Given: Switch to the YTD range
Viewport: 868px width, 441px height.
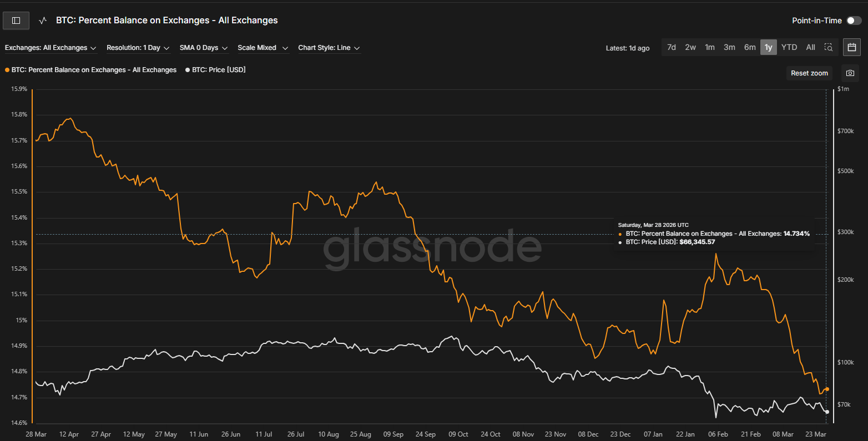Looking at the screenshot, I should pos(789,47).
